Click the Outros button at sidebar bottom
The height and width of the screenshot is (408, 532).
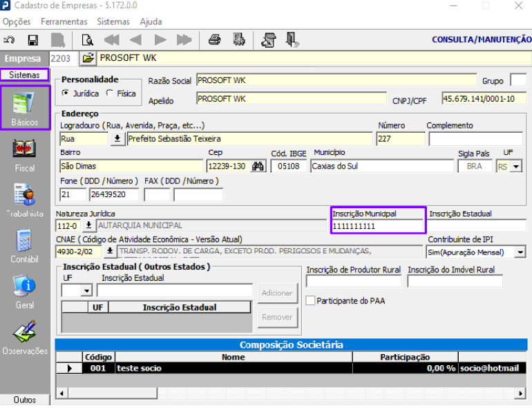(x=25, y=400)
